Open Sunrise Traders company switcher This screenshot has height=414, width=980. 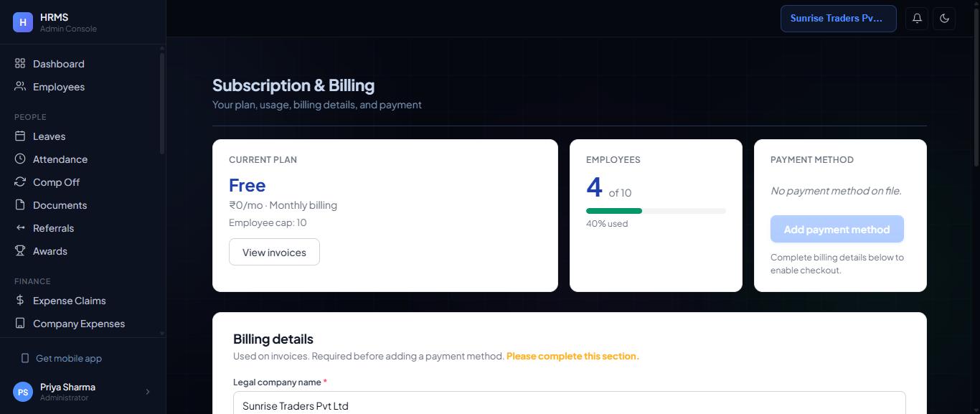click(x=839, y=19)
